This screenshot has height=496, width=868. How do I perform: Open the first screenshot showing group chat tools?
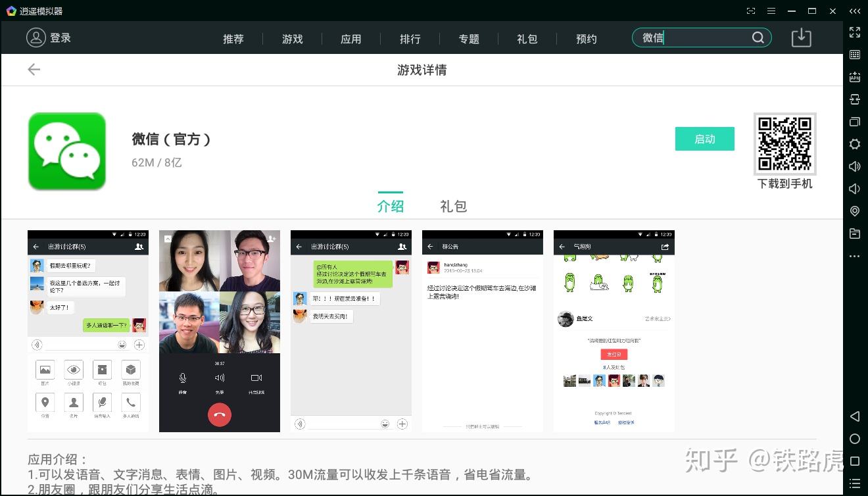point(88,331)
